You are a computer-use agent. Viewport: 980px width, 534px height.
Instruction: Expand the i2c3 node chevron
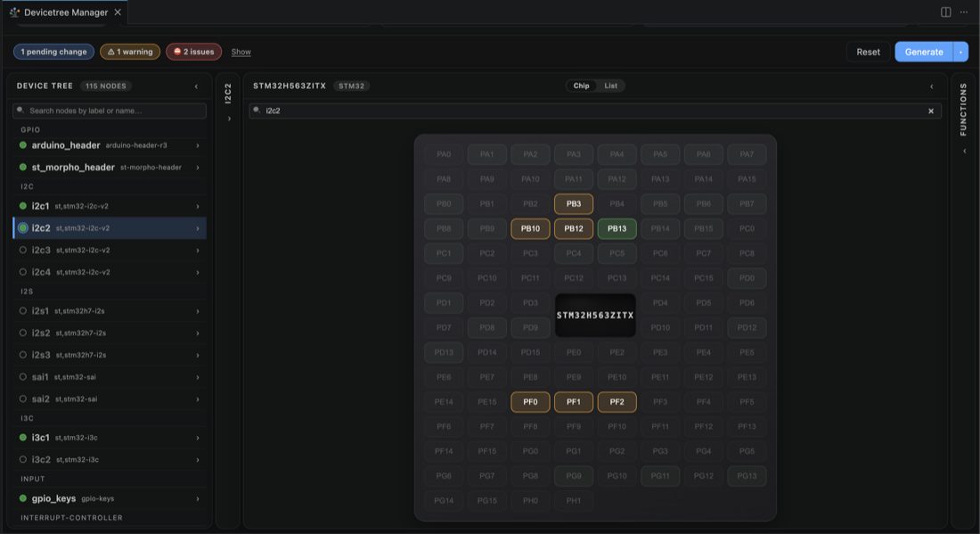(x=198, y=251)
